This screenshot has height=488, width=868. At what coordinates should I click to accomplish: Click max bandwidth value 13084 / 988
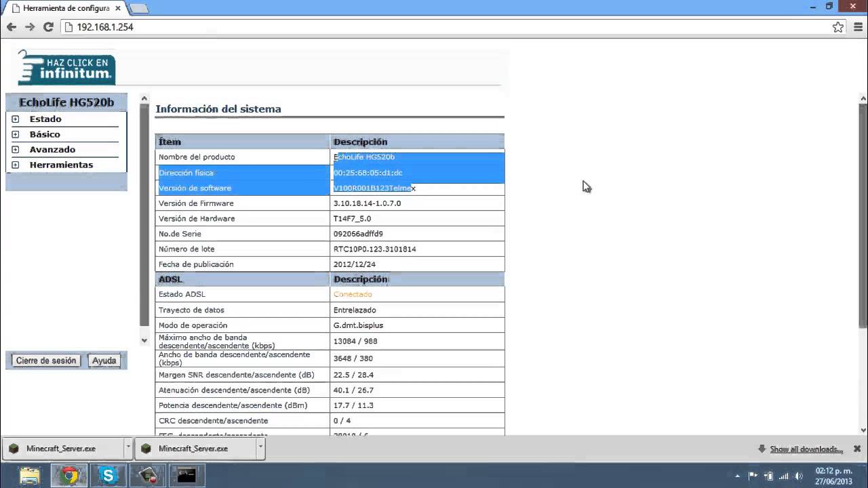pyautogui.click(x=355, y=341)
